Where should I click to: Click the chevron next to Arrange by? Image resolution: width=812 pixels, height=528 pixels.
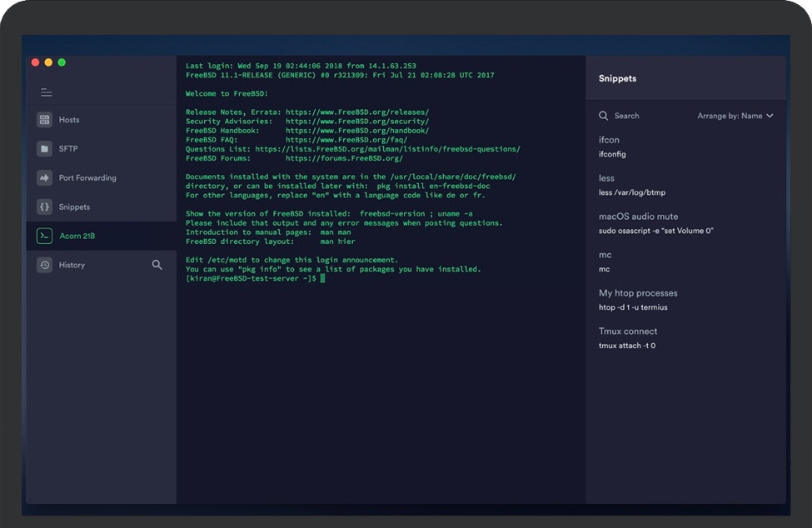[770, 116]
